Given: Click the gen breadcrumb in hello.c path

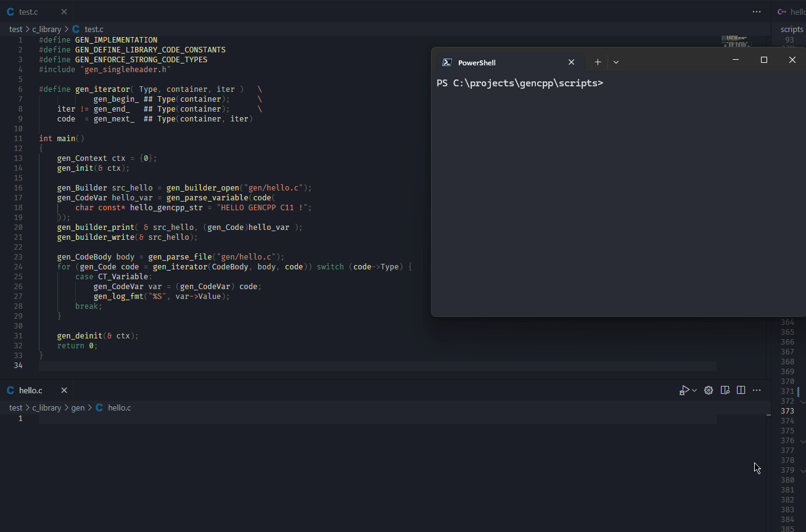Looking at the screenshot, I should pyautogui.click(x=78, y=407).
